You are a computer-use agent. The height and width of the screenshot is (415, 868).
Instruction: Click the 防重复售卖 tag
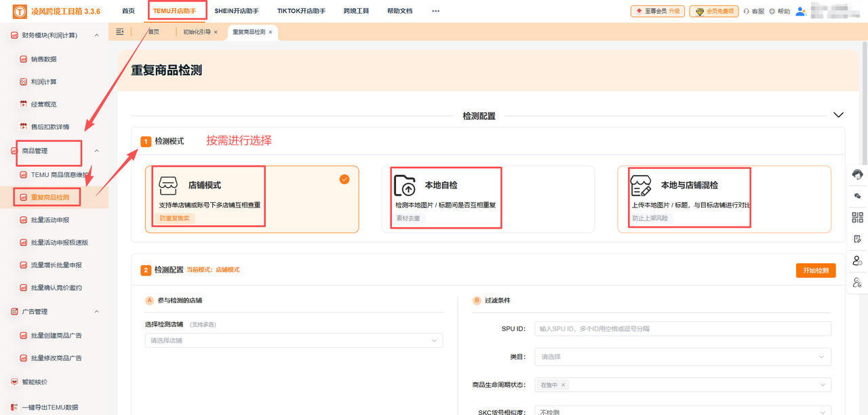coord(175,218)
